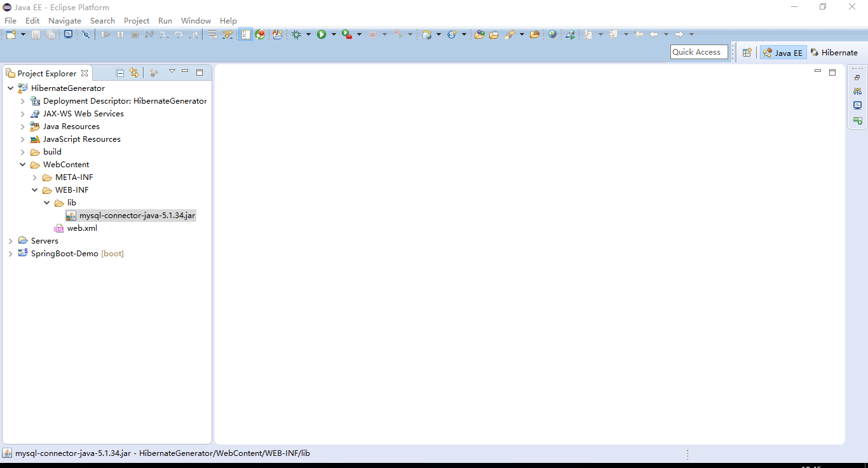Open the File menu

click(x=10, y=21)
